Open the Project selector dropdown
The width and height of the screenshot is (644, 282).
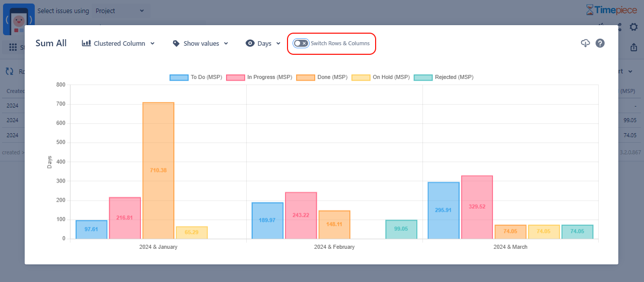pyautogui.click(x=119, y=11)
